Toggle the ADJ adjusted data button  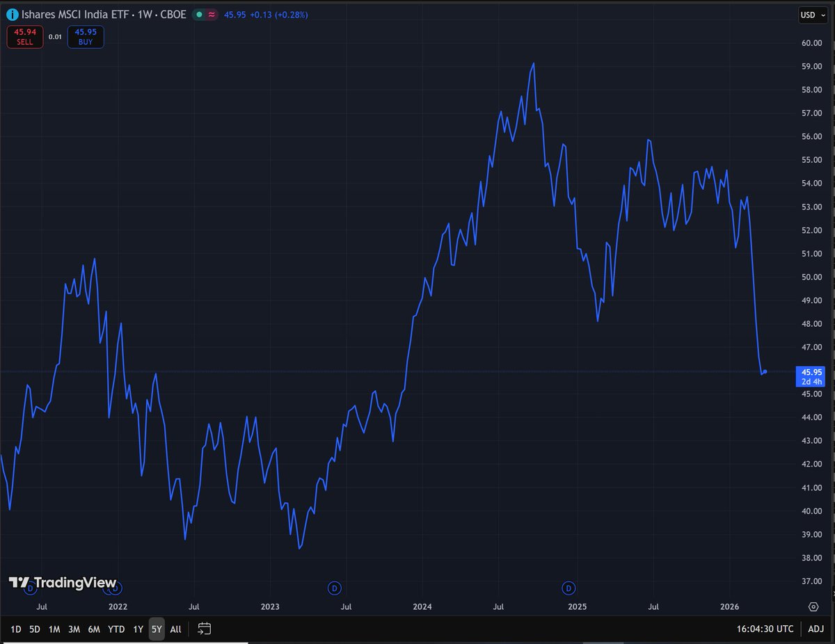pyautogui.click(x=816, y=629)
